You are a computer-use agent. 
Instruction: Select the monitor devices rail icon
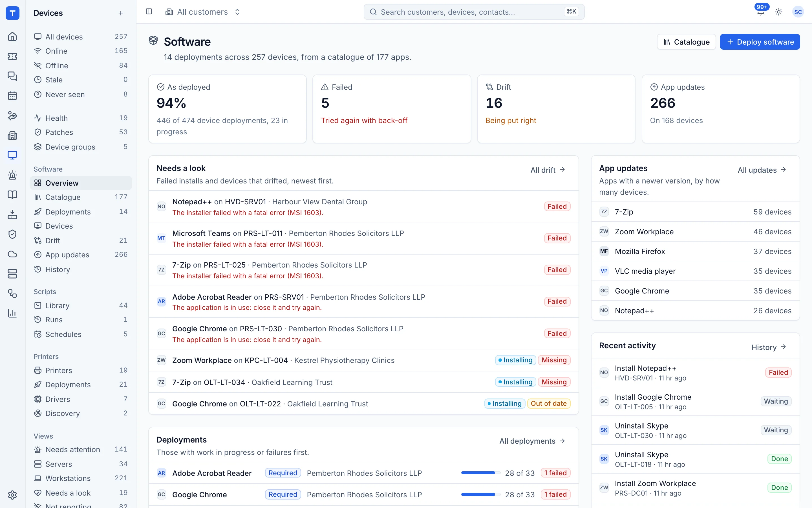tap(12, 155)
